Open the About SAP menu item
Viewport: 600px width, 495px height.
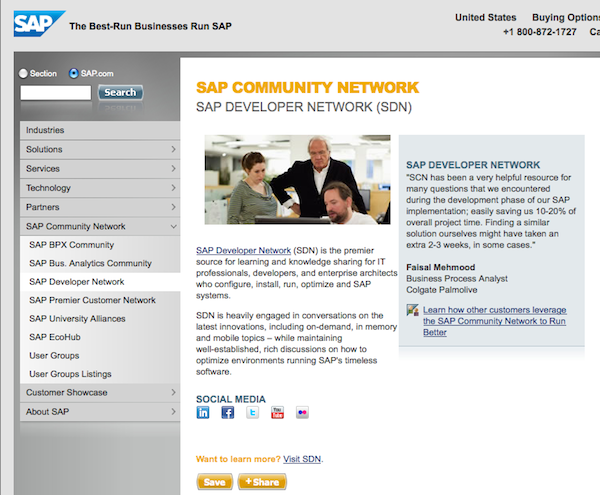click(x=100, y=412)
